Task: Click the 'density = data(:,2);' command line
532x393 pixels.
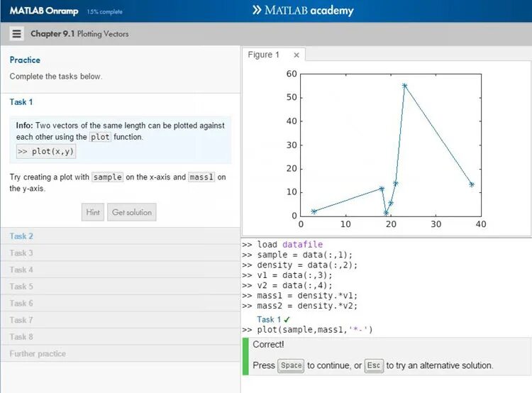Action: [300, 265]
